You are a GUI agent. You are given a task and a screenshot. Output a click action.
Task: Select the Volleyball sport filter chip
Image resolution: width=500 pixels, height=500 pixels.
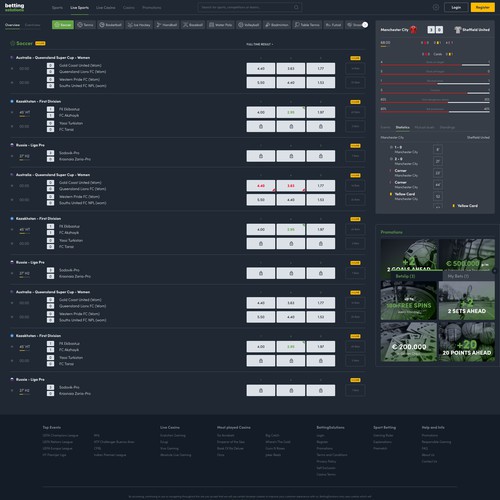click(249, 25)
